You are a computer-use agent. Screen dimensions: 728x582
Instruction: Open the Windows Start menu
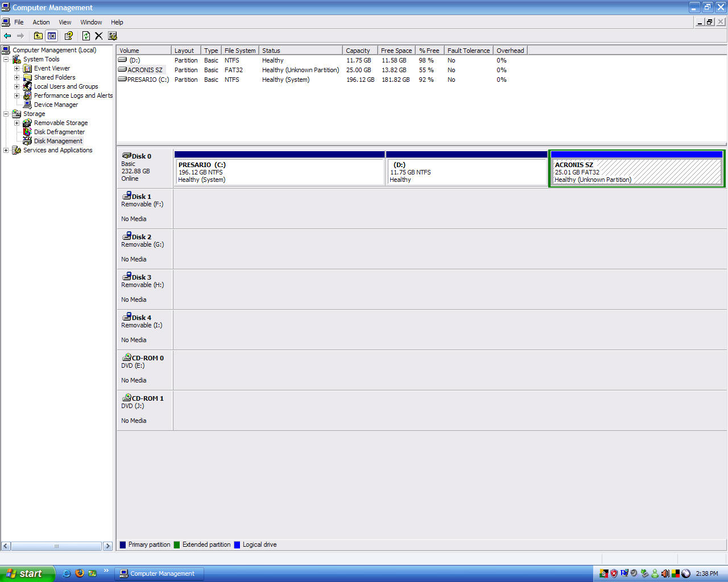[27, 573]
